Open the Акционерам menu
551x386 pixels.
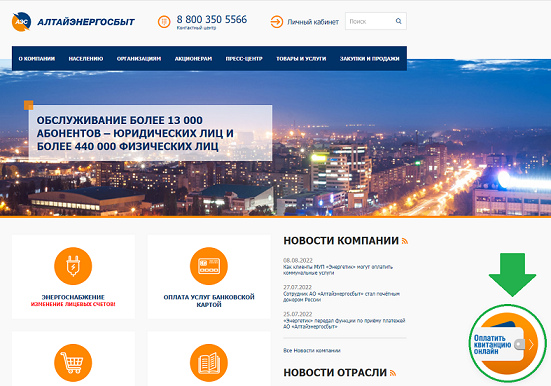[x=193, y=59]
